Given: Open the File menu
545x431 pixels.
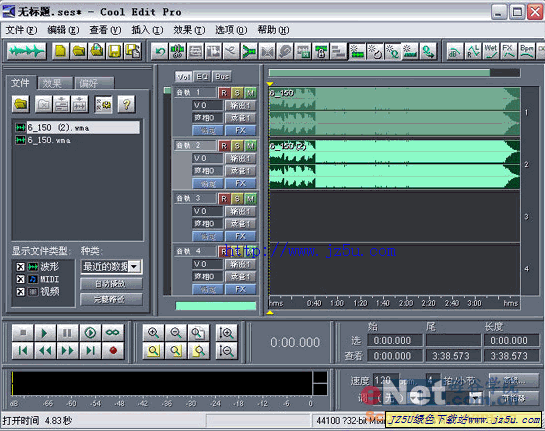Looking at the screenshot, I should [x=21, y=30].
